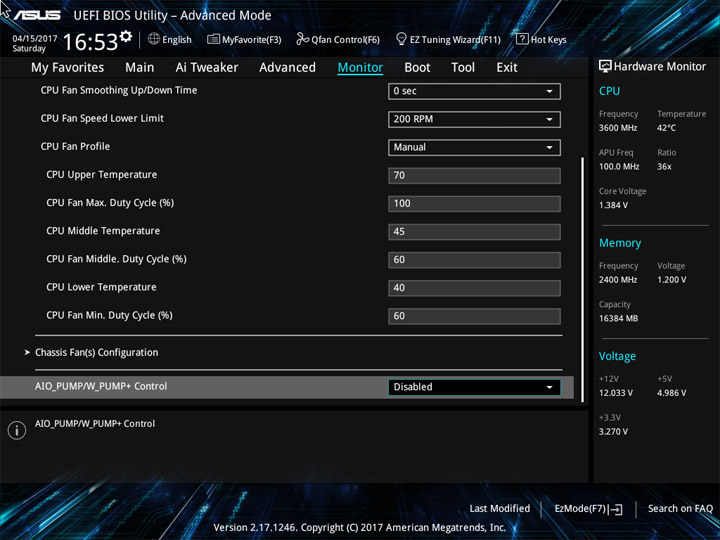Click CPU Lower Temperature field
720x540 pixels.
[474, 288]
